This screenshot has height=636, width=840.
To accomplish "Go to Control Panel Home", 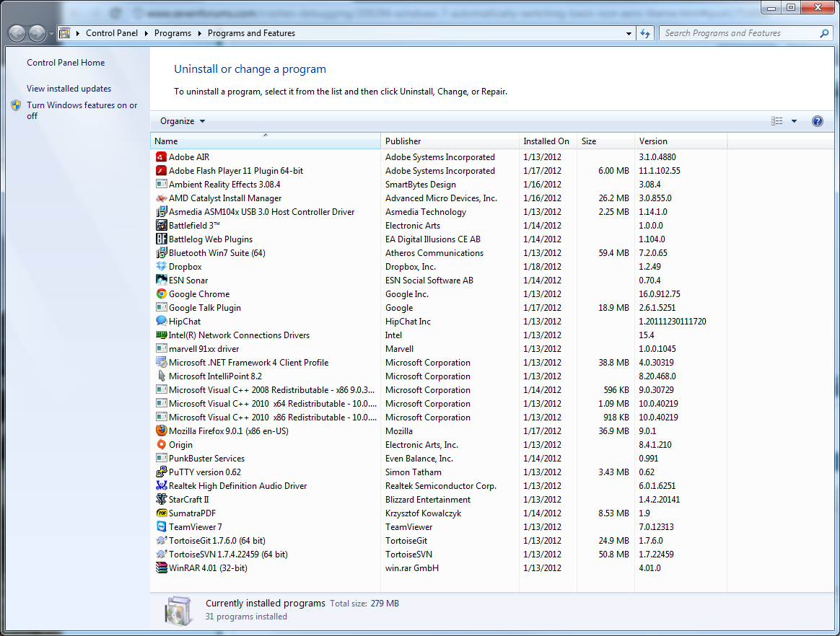I will point(66,63).
